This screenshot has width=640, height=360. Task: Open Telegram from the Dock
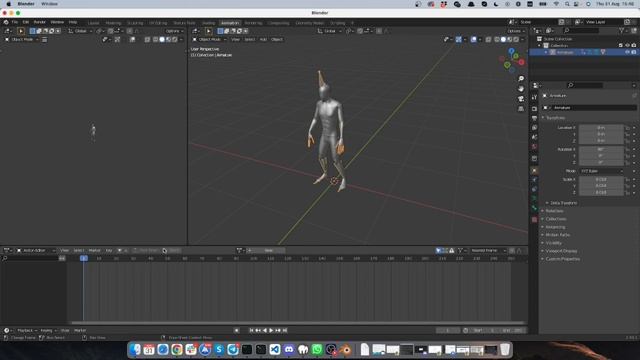[233, 349]
